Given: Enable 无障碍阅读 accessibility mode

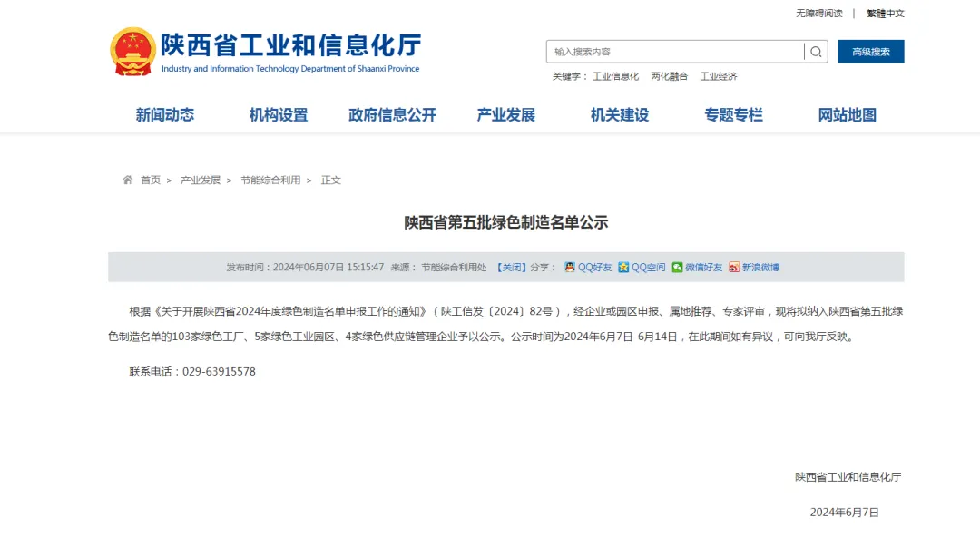Looking at the screenshot, I should click(x=818, y=13).
